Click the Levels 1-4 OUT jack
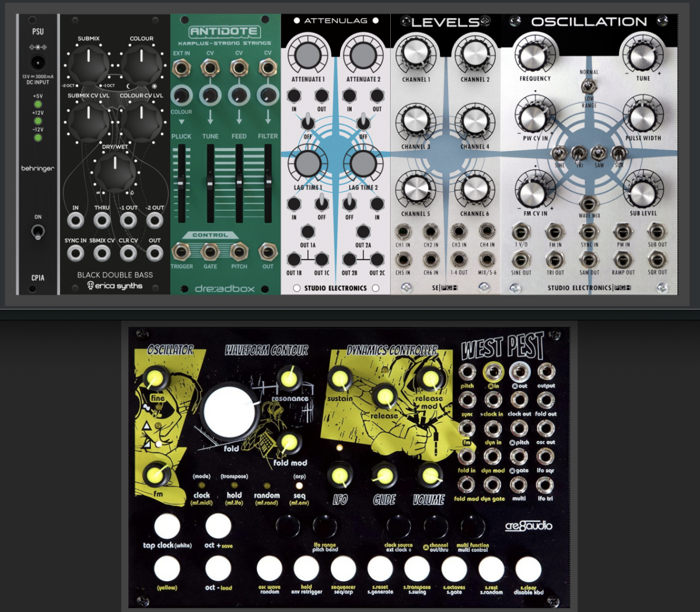700x612 pixels. (459, 260)
